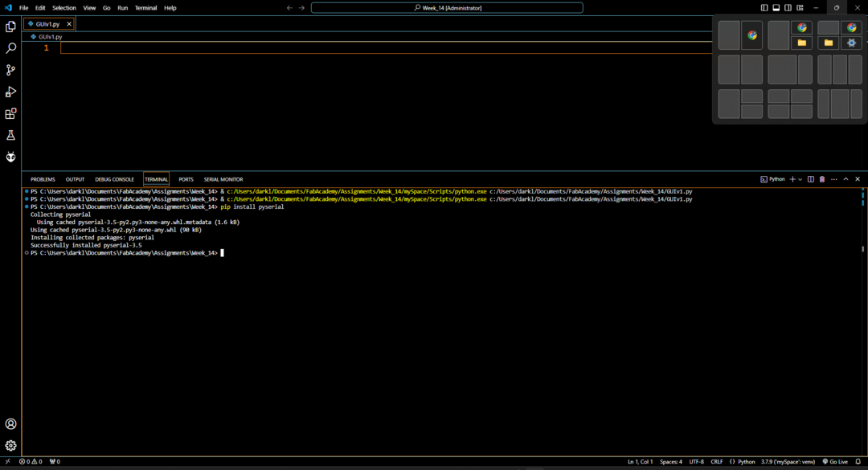Viewport: 868px width, 470px height.
Task: Open the Run menu
Action: click(x=122, y=8)
